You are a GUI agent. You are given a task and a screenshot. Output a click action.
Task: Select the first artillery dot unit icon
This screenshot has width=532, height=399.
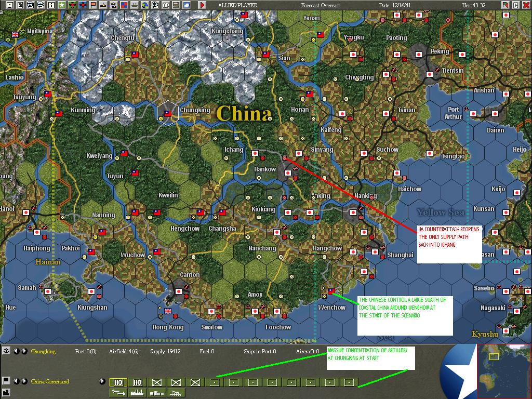215,382
